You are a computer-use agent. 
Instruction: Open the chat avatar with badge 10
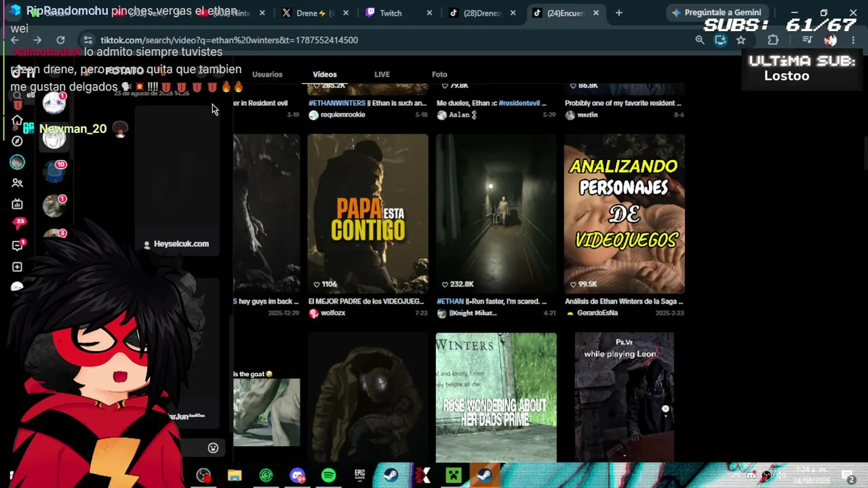(x=54, y=171)
